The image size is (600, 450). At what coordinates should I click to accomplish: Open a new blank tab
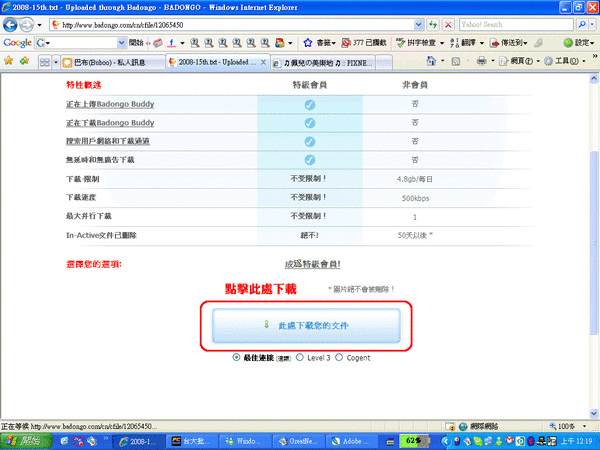384,63
